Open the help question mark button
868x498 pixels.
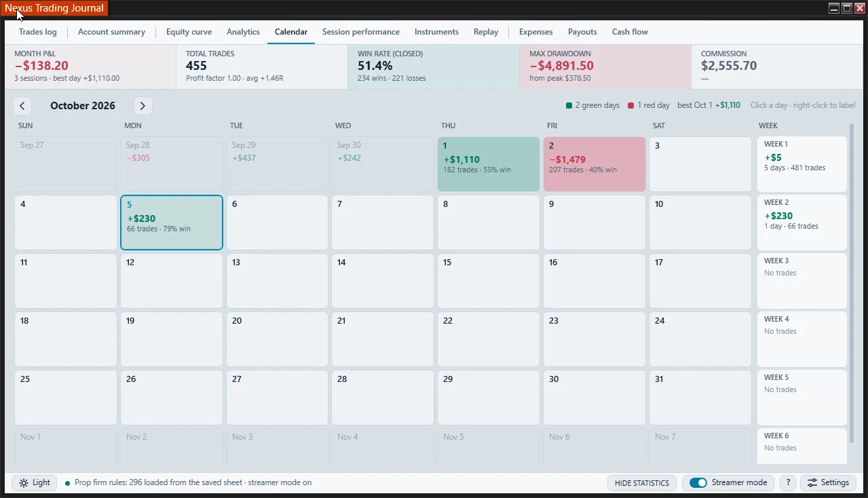tap(787, 482)
